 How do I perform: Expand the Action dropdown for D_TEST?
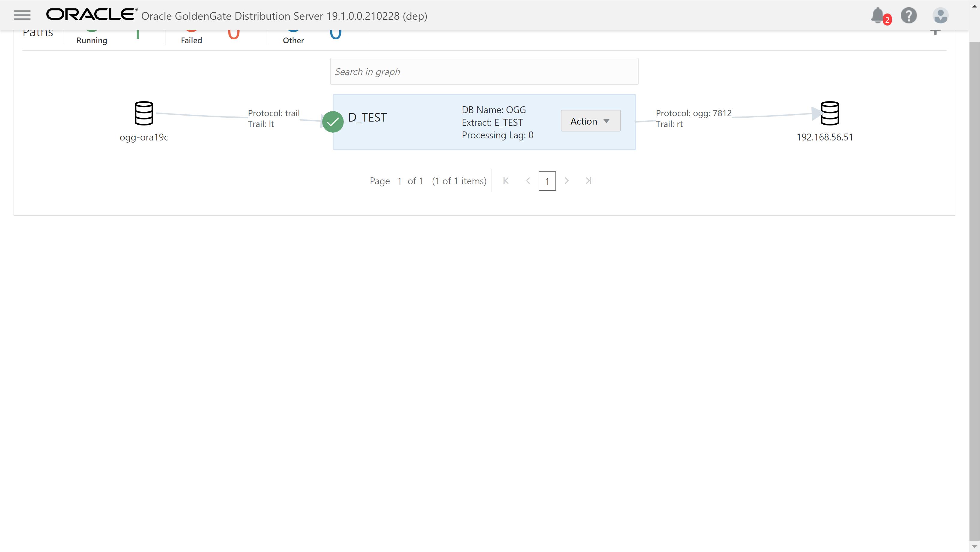coord(591,121)
